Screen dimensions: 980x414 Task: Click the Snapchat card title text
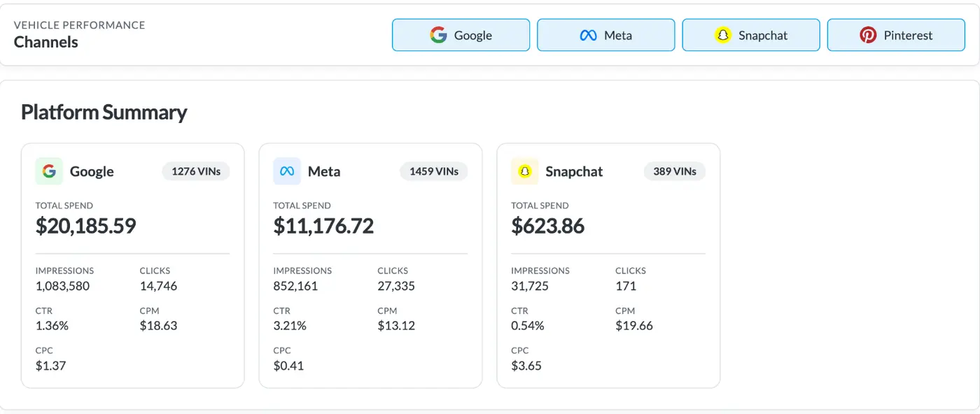pos(574,171)
